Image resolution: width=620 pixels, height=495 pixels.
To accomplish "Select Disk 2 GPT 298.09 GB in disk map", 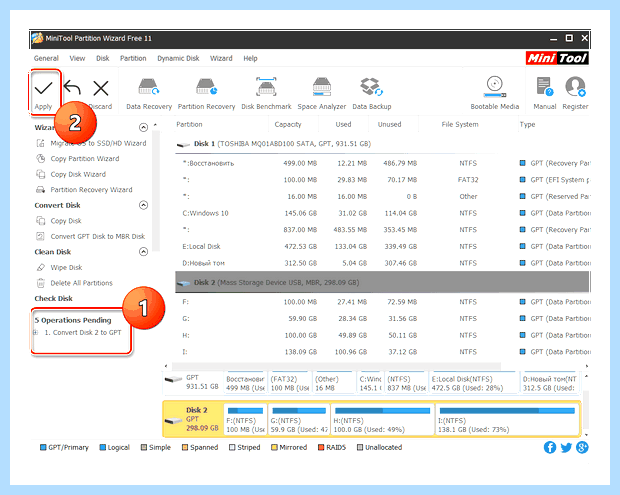I will pyautogui.click(x=193, y=419).
